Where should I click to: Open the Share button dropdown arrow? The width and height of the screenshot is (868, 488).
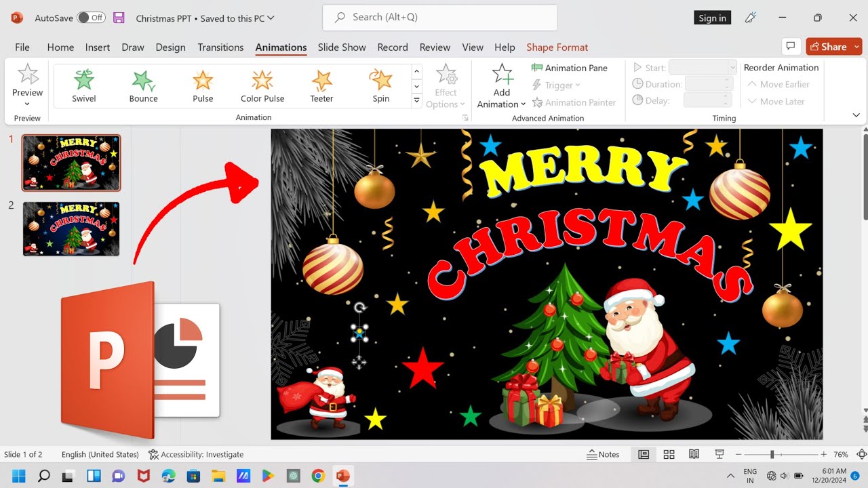(x=857, y=47)
